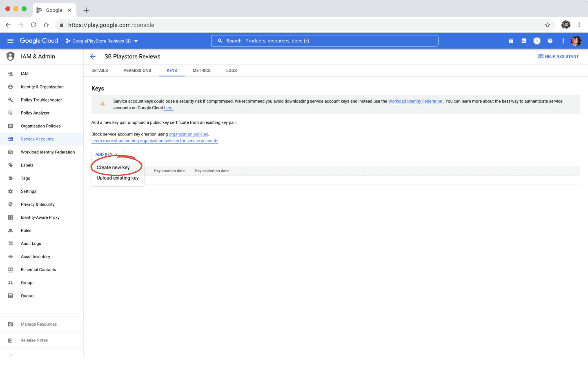
Task: Choose Upload existing key from the menu
Action: pyautogui.click(x=118, y=178)
